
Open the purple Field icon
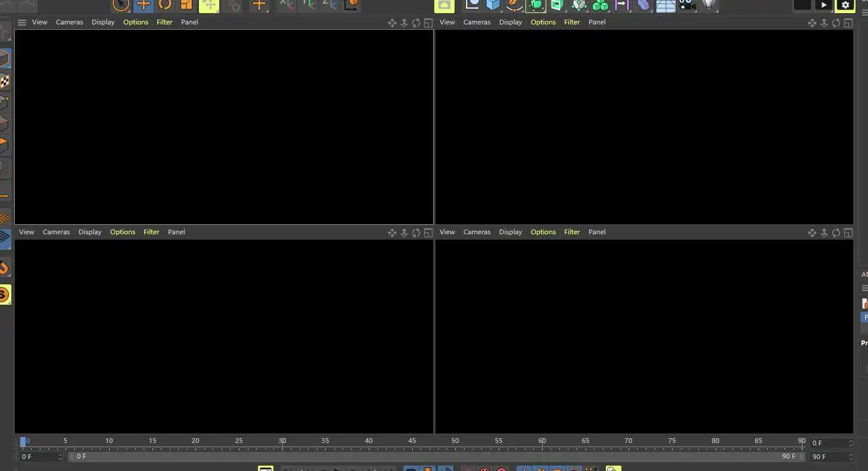622,5
